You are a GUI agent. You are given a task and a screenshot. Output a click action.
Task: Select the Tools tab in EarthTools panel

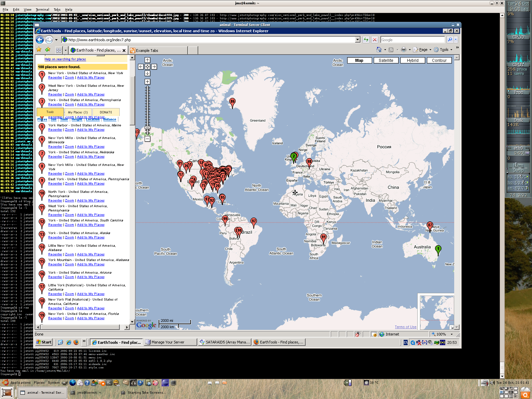[x=50, y=112]
